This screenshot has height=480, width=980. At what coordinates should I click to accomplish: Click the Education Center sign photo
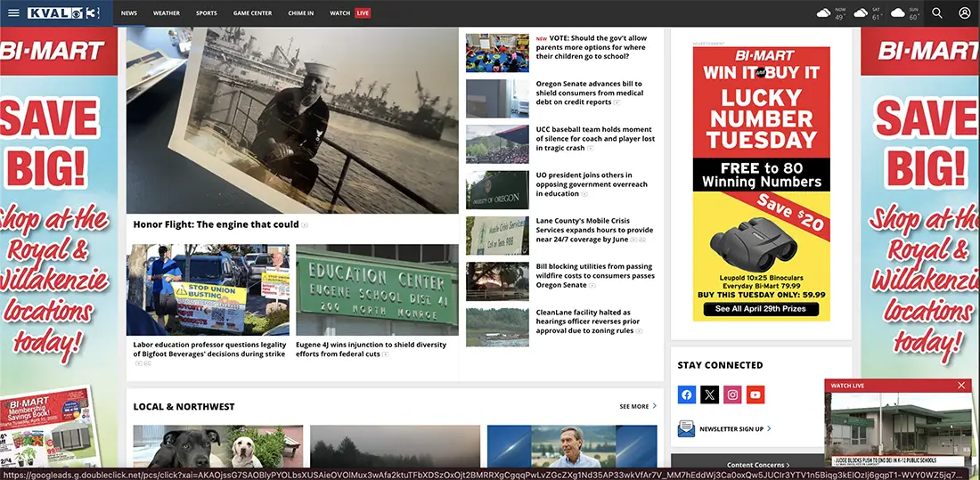pos(377,290)
